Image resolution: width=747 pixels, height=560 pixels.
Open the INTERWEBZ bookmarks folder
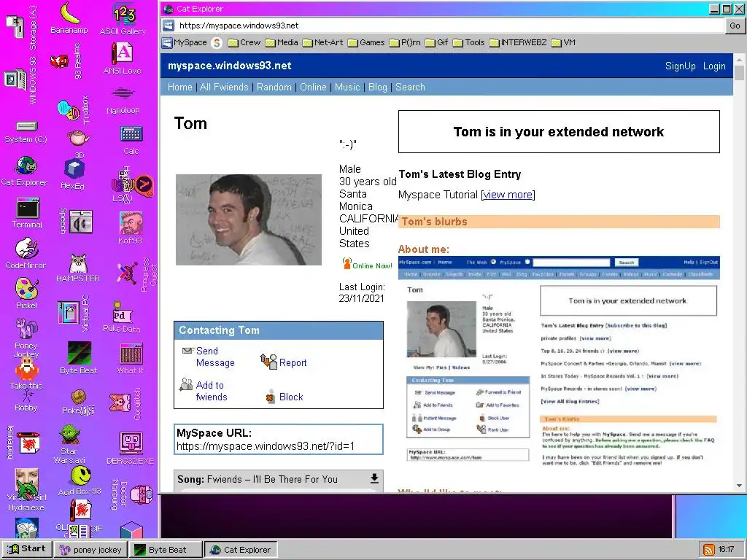[x=519, y=42]
